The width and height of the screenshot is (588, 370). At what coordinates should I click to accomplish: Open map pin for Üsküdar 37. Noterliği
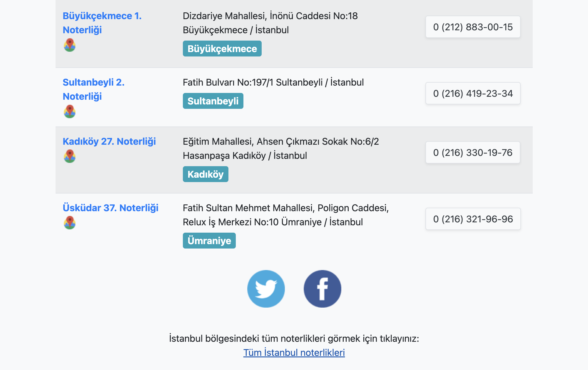tap(70, 223)
